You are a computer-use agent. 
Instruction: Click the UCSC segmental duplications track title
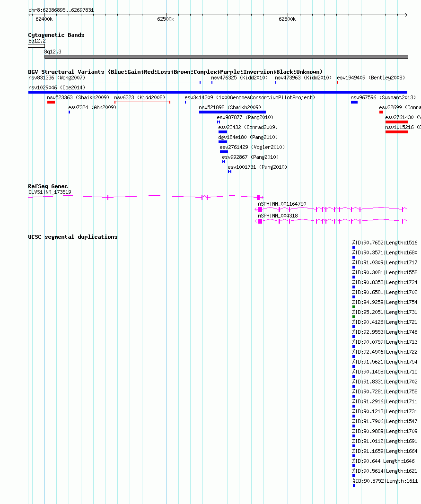point(73,237)
